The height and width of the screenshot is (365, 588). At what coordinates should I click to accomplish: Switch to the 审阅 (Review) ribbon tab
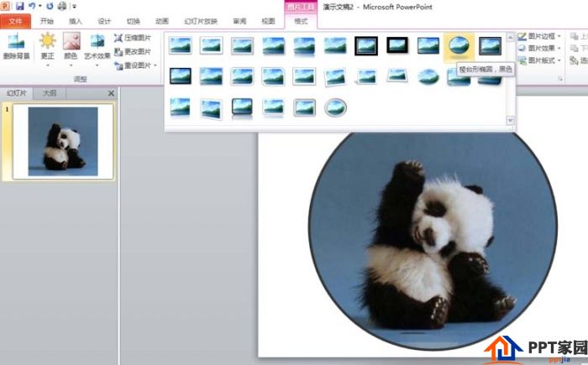pyautogui.click(x=239, y=21)
